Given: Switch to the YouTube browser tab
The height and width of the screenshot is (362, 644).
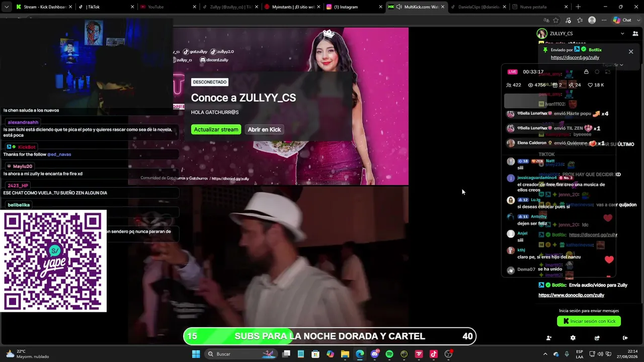Looking at the screenshot, I should pyautogui.click(x=168, y=7).
